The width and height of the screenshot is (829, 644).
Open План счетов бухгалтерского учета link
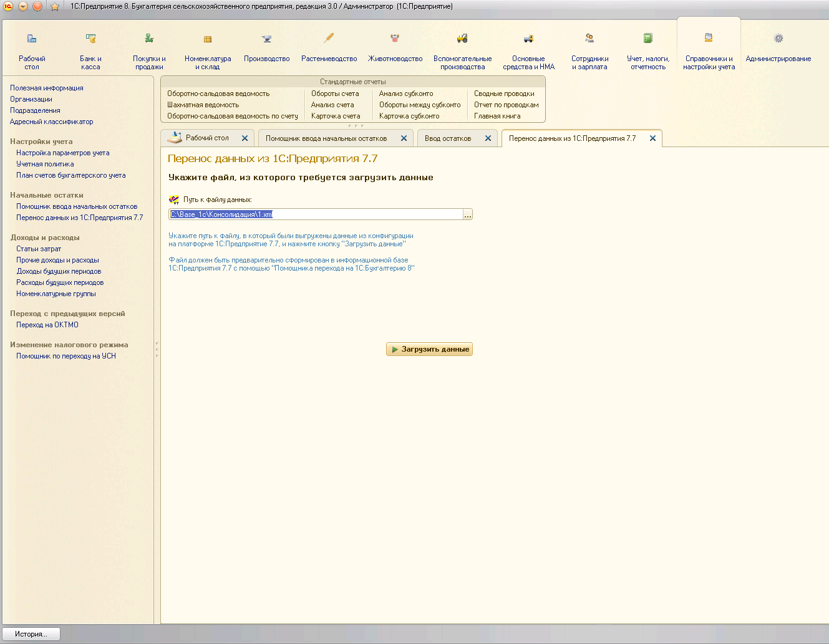point(71,175)
